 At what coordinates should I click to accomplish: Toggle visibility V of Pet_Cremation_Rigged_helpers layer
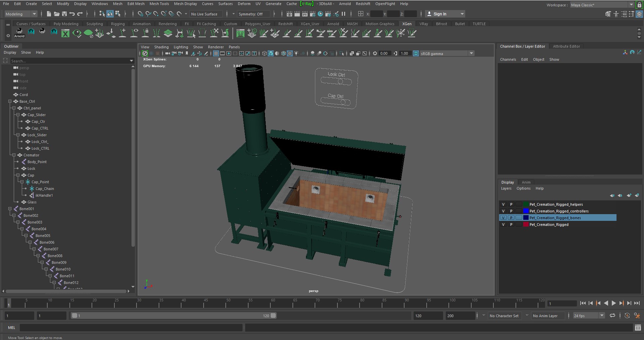(503, 204)
